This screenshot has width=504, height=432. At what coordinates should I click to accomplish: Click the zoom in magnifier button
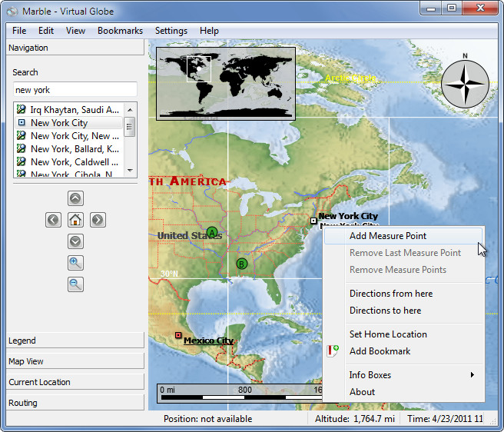pyautogui.click(x=75, y=263)
